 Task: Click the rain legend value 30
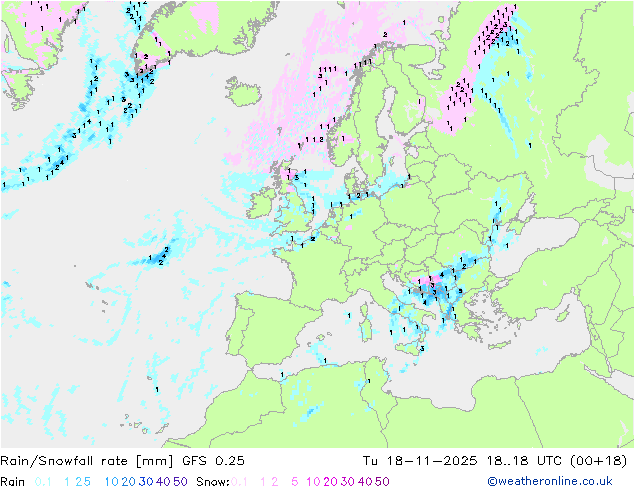click(x=146, y=482)
